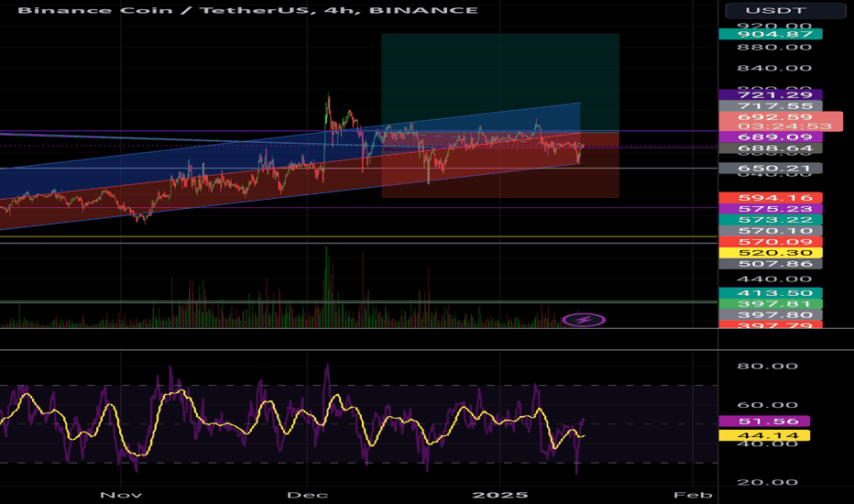This screenshot has height=504, width=854.
Task: Select the 721.29 purple price label
Action: pyautogui.click(x=771, y=94)
